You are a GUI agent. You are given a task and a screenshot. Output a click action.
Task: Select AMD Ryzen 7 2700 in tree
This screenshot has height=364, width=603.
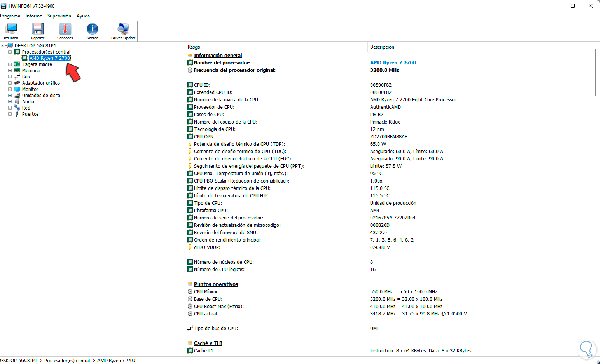click(x=50, y=58)
